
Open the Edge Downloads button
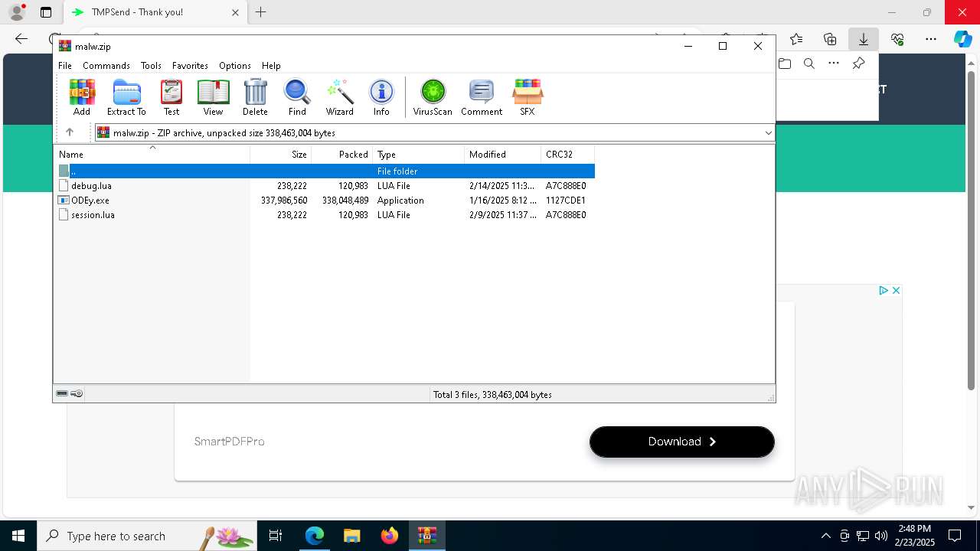tap(864, 39)
